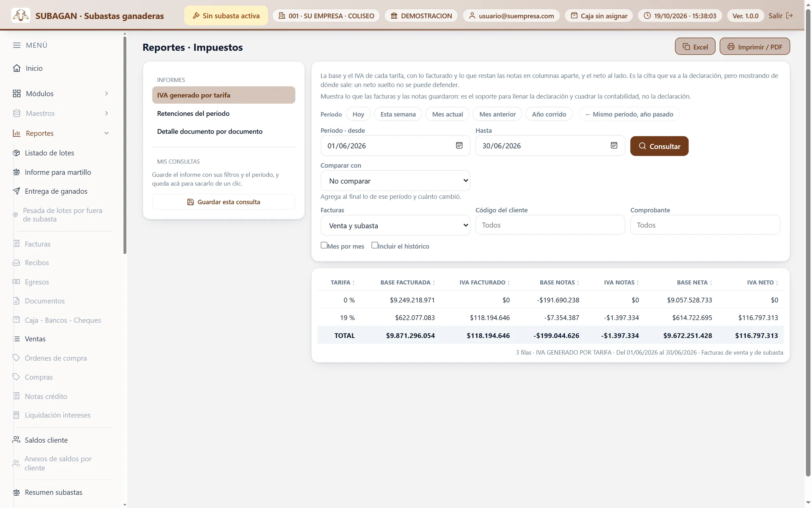
Task: Click Guardar esta consulta button
Action: [x=224, y=202]
